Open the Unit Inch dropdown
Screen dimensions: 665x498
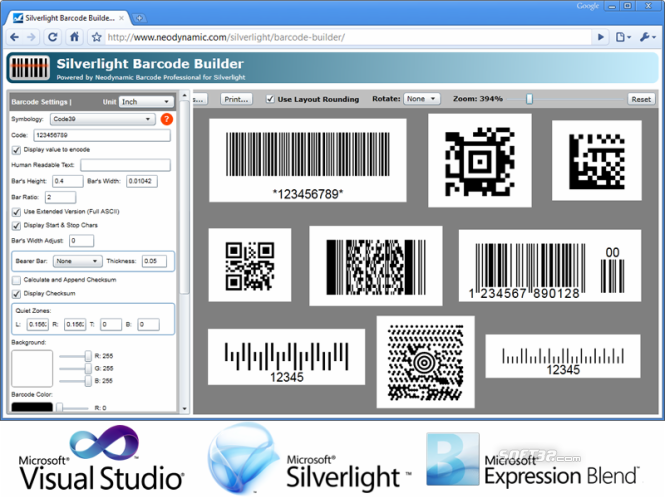coord(146,102)
